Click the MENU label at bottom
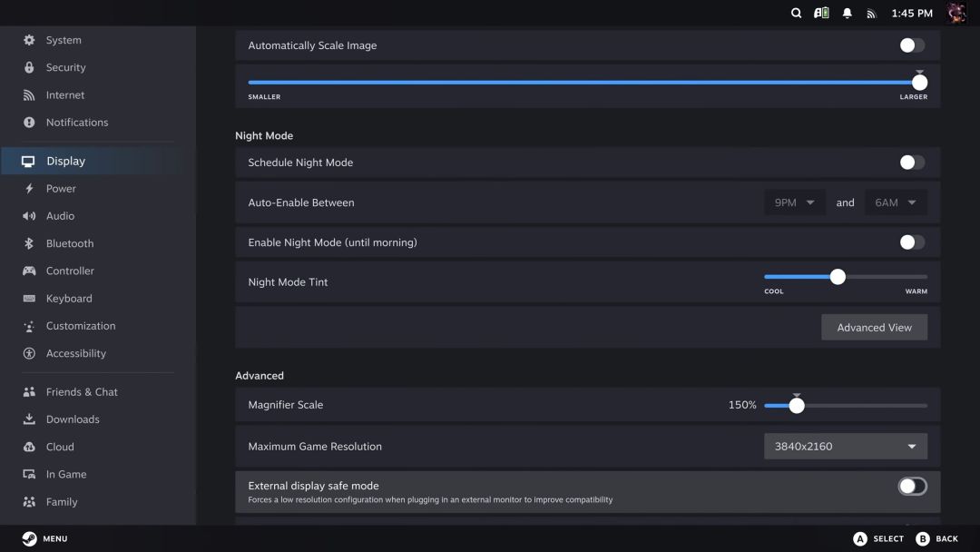980x552 pixels. [55, 538]
